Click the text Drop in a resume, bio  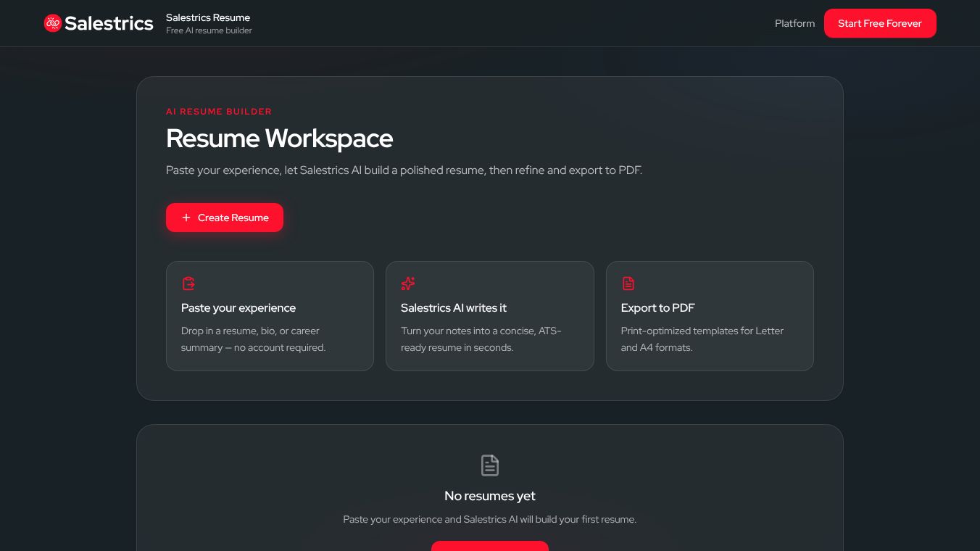click(x=254, y=339)
